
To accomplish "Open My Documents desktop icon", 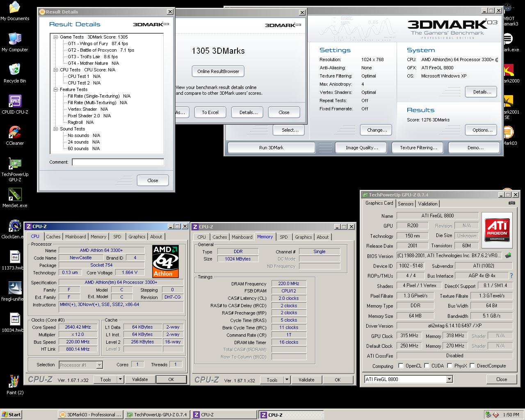I will tap(15, 11).
